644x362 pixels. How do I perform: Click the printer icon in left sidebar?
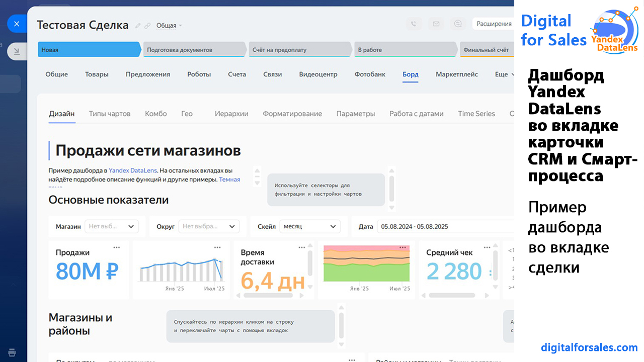click(13, 351)
